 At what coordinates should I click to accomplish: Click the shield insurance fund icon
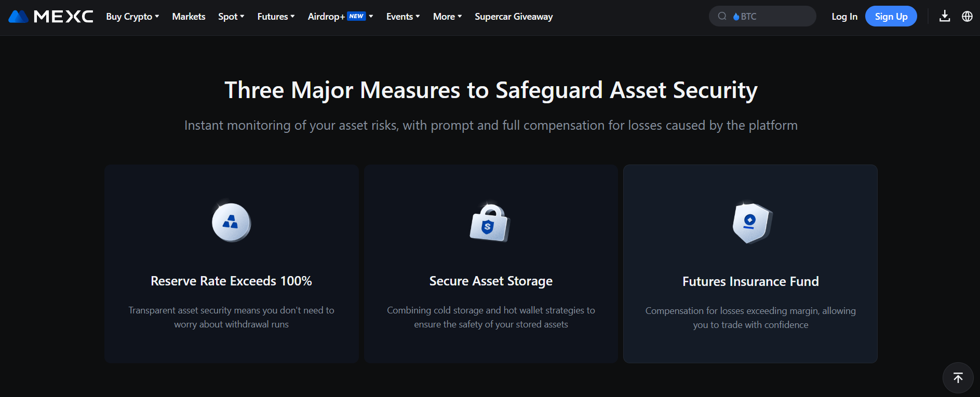pyautogui.click(x=751, y=223)
